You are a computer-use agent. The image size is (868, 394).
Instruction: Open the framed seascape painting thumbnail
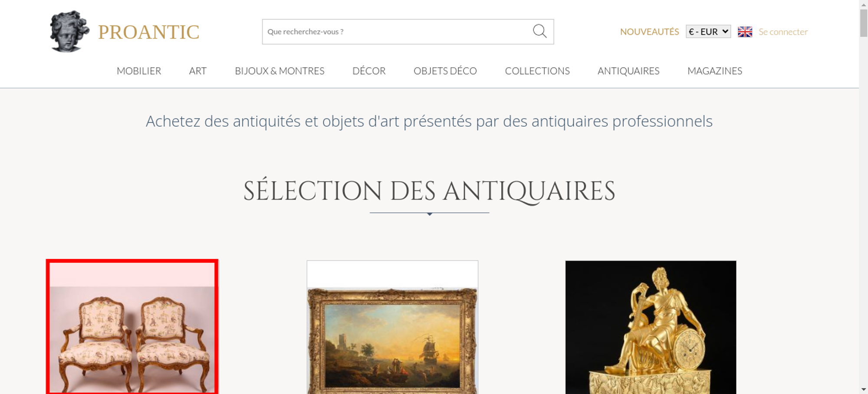tap(392, 327)
